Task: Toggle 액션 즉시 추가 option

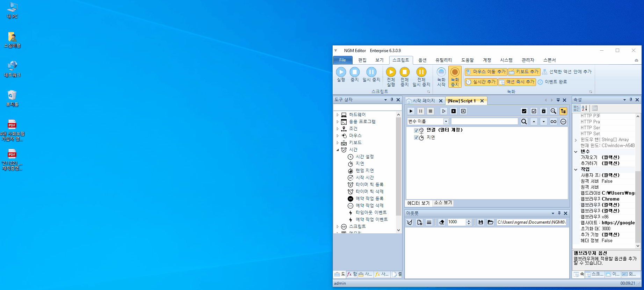Action: click(x=517, y=82)
